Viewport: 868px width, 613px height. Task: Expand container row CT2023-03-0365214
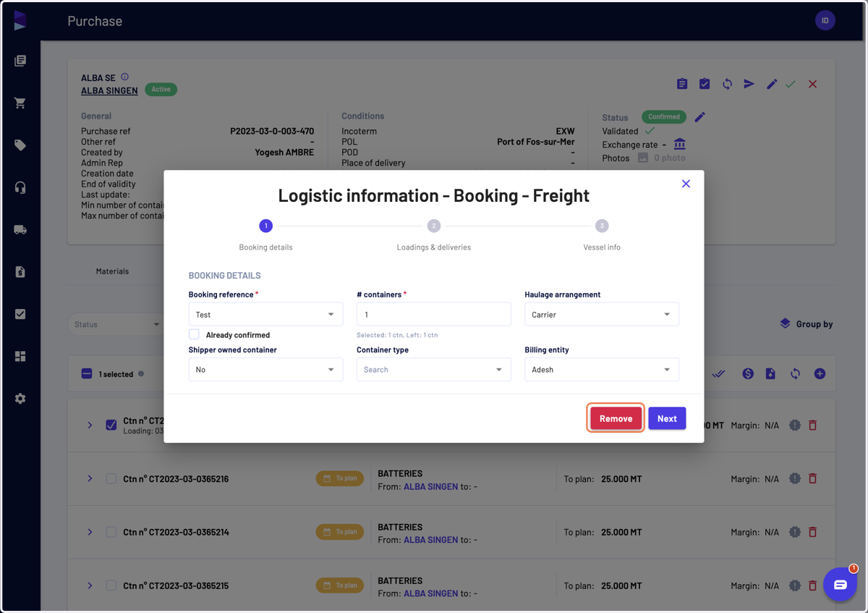coord(90,532)
